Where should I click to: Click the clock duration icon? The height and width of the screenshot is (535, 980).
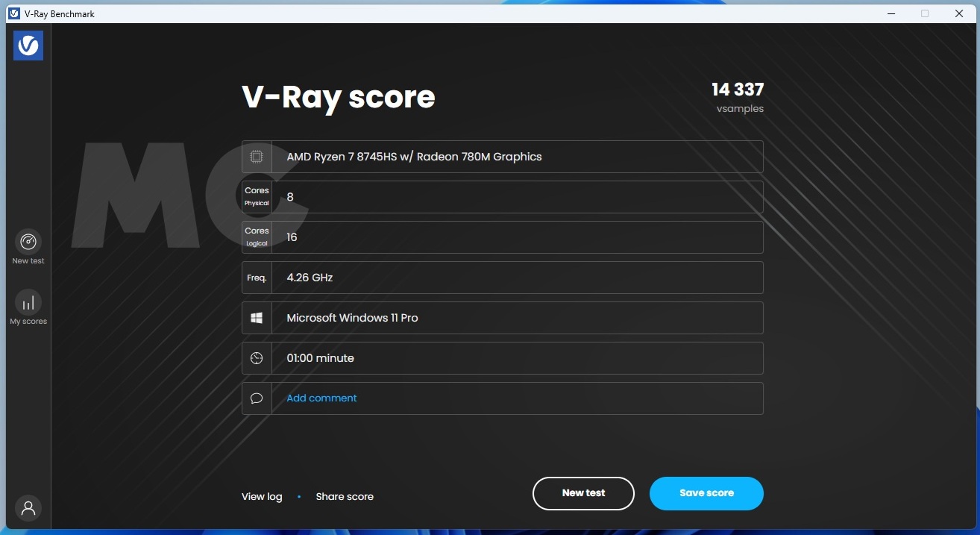257,358
